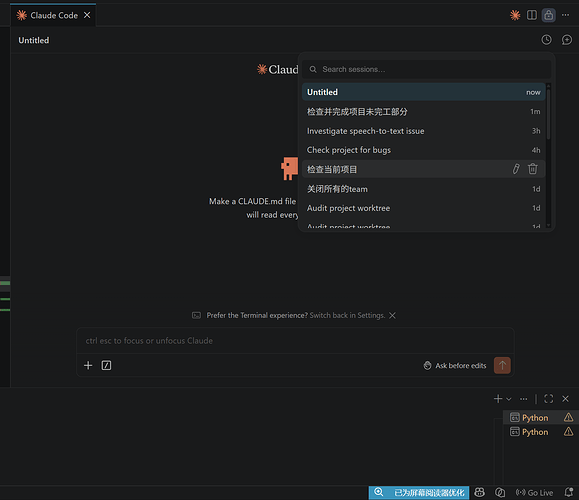
Task: Select the Untitled session row
Action: pyautogui.click(x=424, y=92)
